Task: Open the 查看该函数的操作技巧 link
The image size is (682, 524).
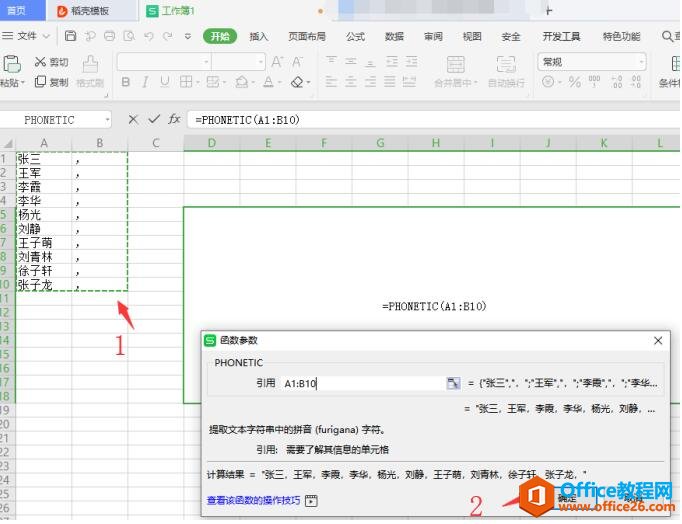Action: (x=253, y=500)
